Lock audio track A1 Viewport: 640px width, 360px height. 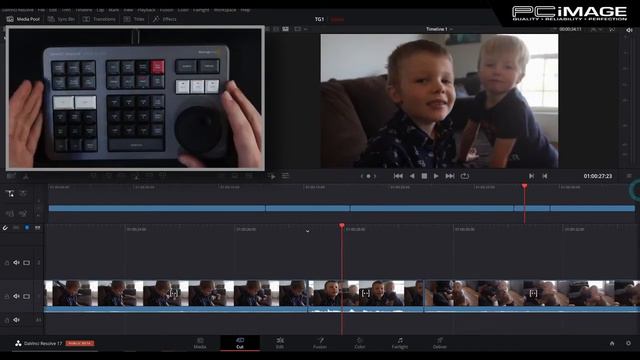coord(7,320)
